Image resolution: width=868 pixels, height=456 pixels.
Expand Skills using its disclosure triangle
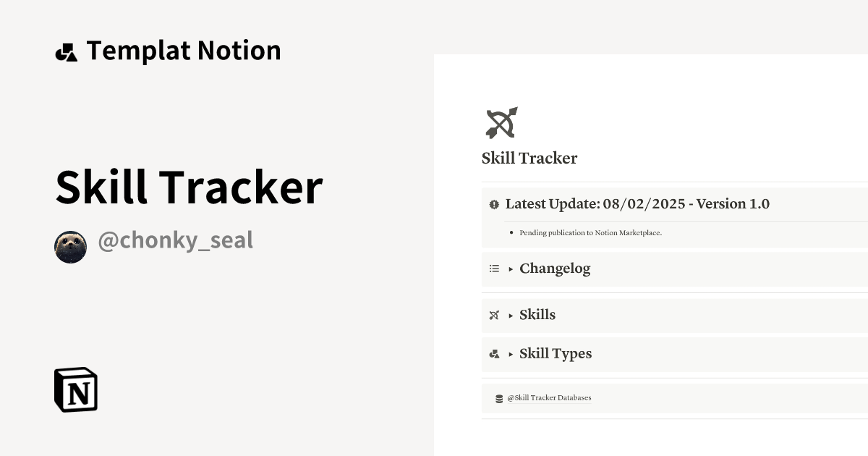click(x=511, y=315)
